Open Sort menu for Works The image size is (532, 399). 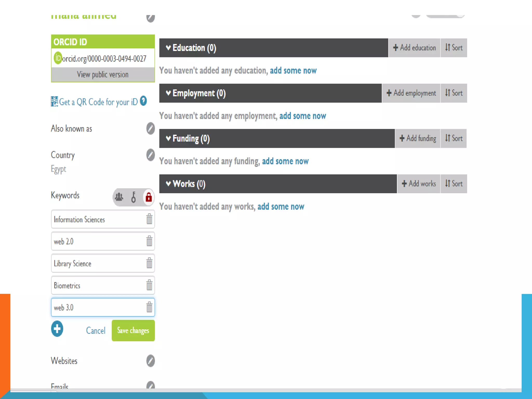point(454,184)
